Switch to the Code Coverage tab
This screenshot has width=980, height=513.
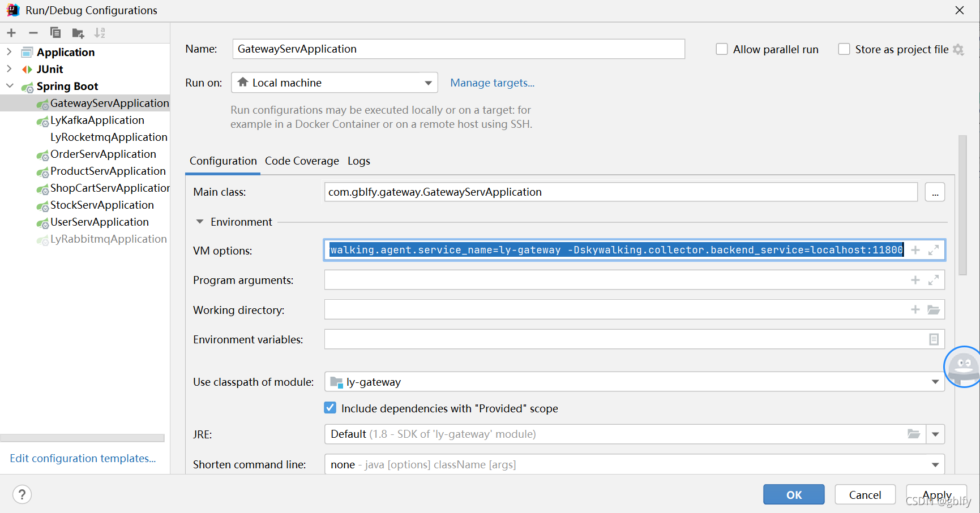click(302, 161)
